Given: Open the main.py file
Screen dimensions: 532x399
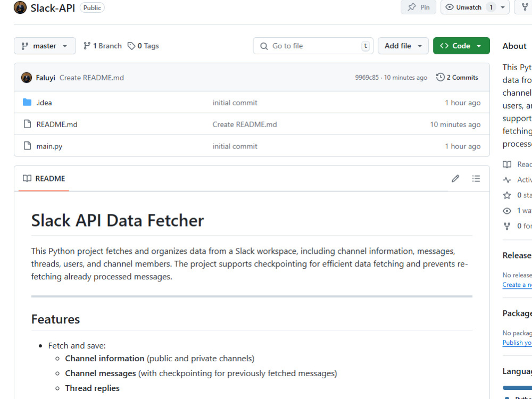Looking at the screenshot, I should pos(49,146).
